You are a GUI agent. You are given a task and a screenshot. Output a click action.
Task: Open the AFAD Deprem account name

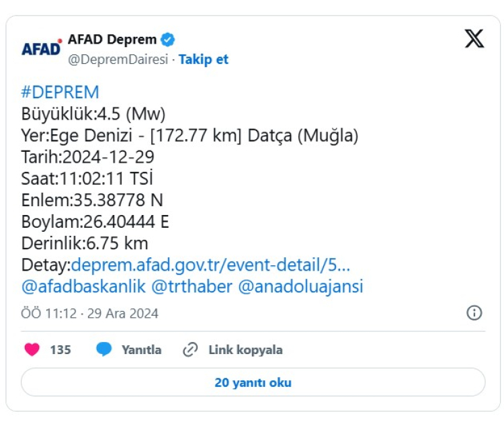tap(112, 39)
